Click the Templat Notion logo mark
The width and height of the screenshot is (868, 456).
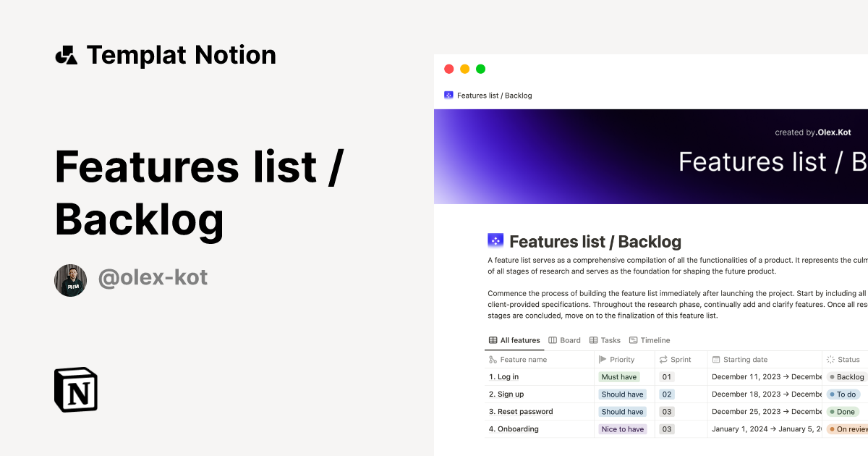tap(67, 54)
